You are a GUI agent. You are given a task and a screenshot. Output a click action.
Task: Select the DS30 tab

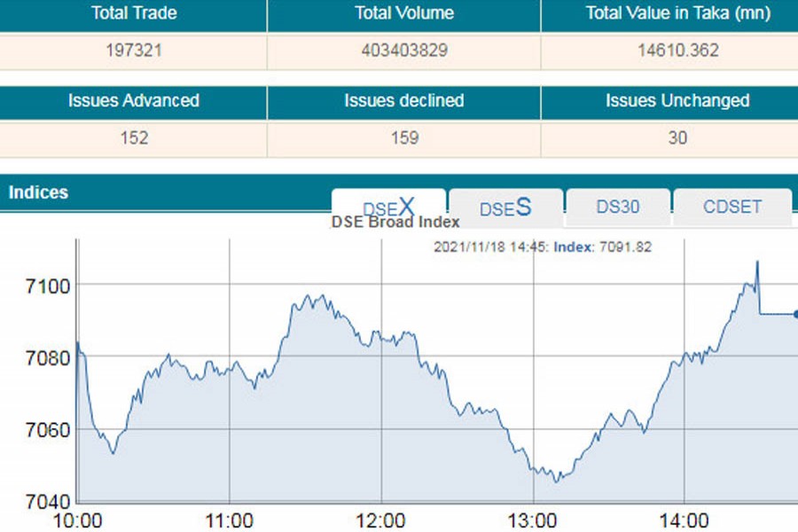(x=617, y=207)
